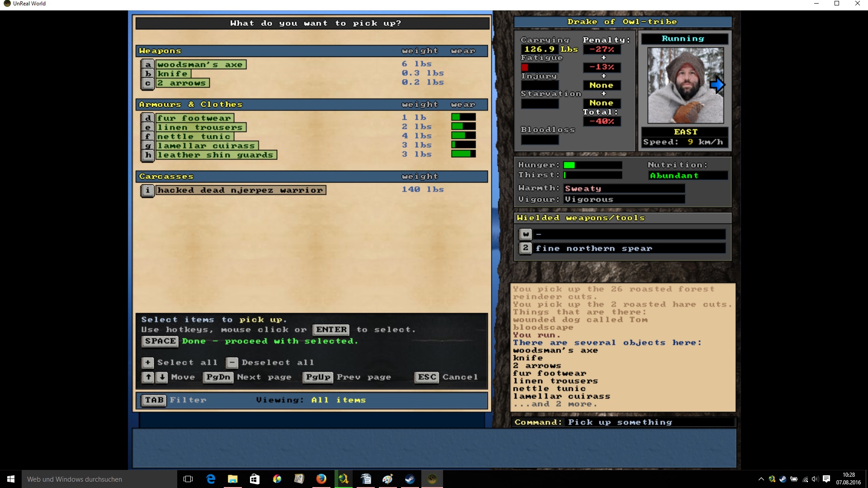Click ESC to cancel pick up
The height and width of the screenshot is (488, 868).
[427, 377]
